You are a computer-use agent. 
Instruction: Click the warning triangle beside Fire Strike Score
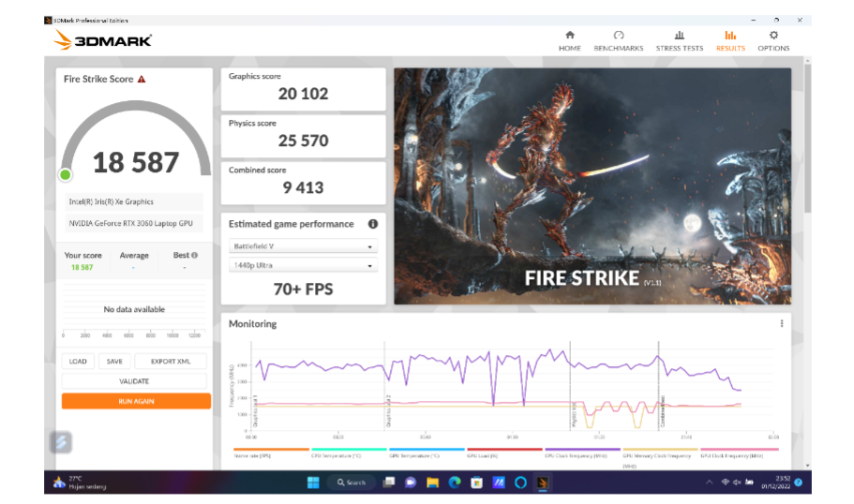142,79
